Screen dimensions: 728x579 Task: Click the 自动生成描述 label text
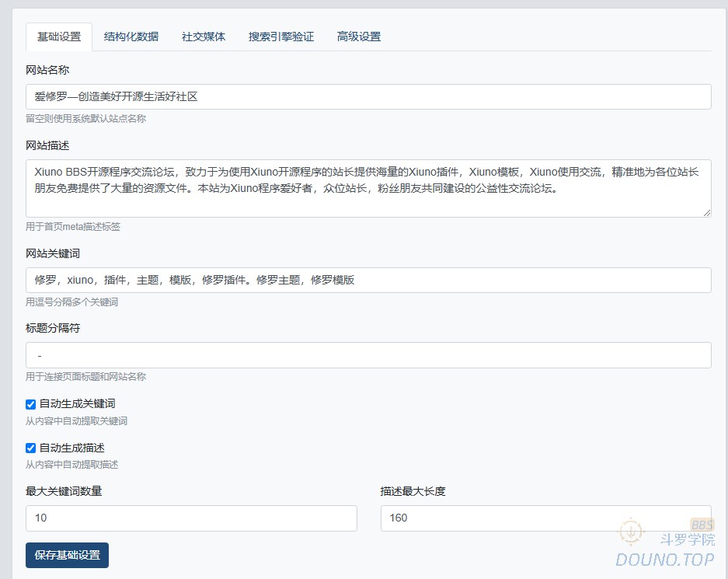[71, 448]
